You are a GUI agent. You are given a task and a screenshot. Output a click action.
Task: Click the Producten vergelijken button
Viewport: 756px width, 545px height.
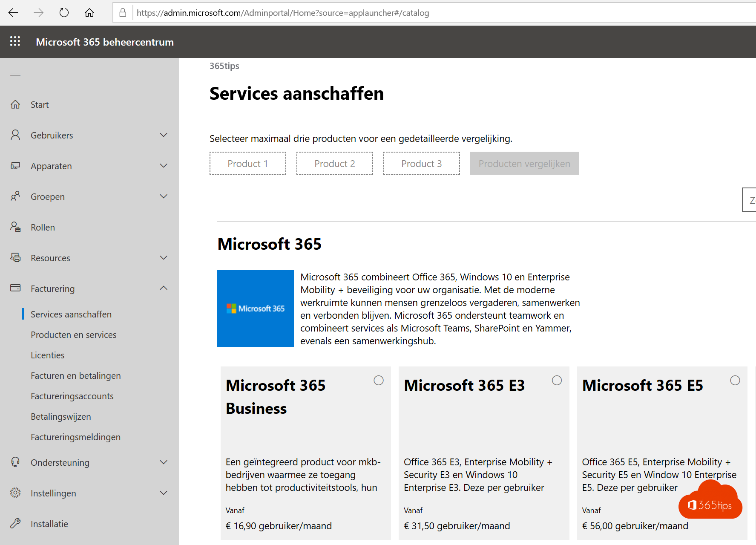524,163
